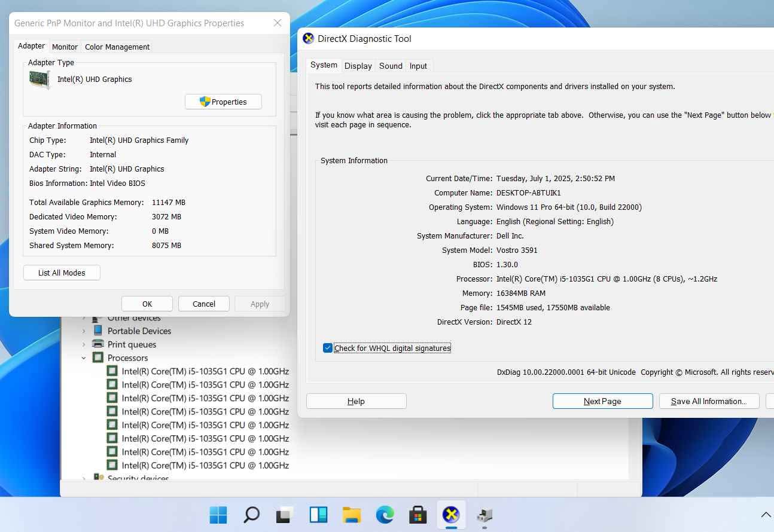
Task: Click BIOS version 1.30.0
Action: point(507,265)
